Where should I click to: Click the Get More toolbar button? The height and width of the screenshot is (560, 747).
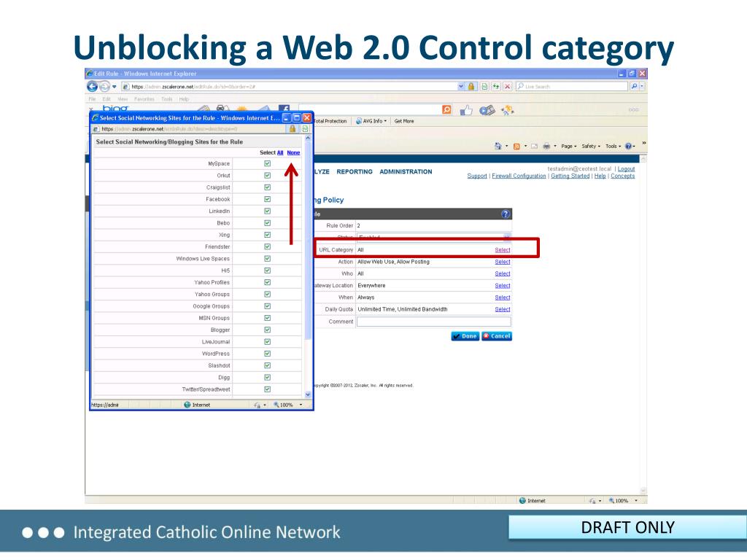coord(404,121)
